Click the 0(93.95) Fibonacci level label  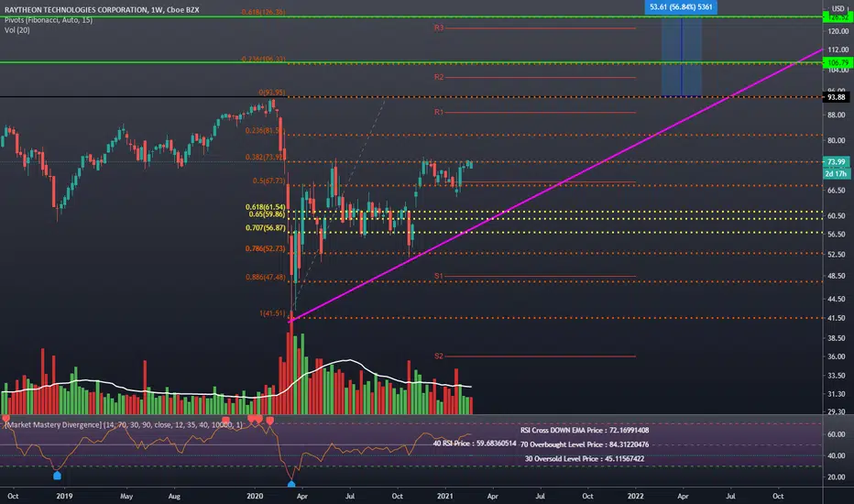pyautogui.click(x=271, y=92)
